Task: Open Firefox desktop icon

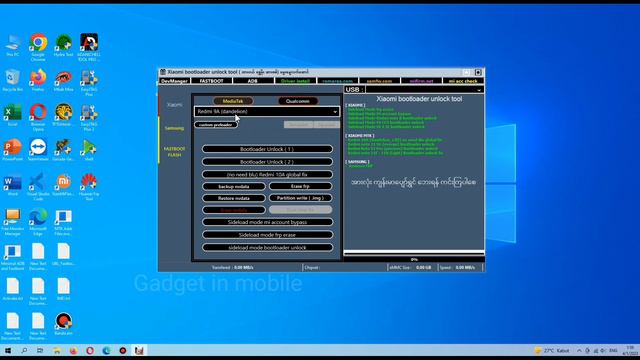Action: 38,80
